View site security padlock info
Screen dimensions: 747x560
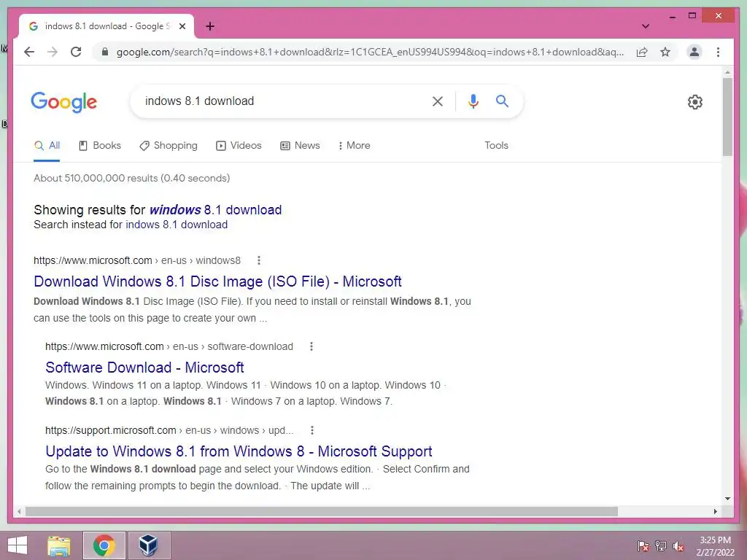coord(105,52)
